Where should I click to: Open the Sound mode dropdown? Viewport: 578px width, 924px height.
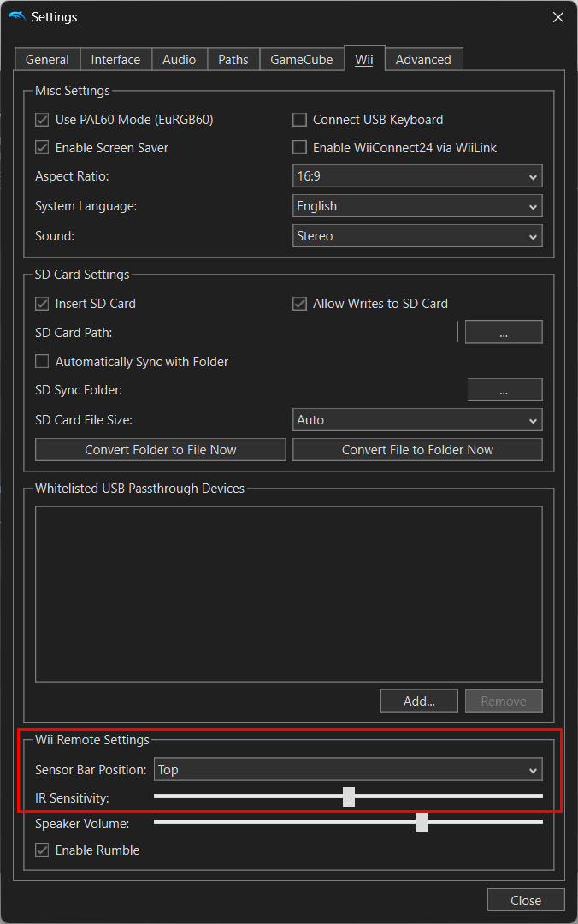tap(417, 236)
